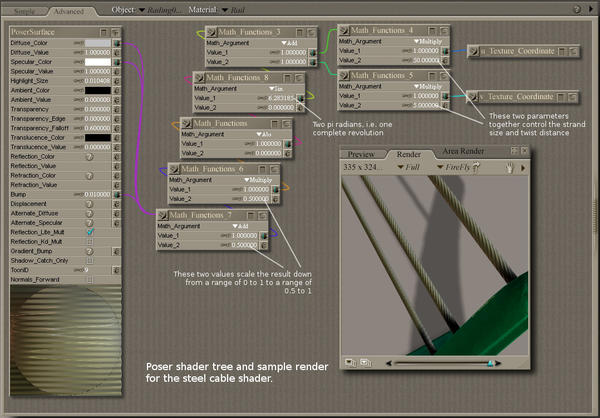The height and width of the screenshot is (418, 600).
Task: Click the black Ambient_Color swatch
Action: (98, 90)
